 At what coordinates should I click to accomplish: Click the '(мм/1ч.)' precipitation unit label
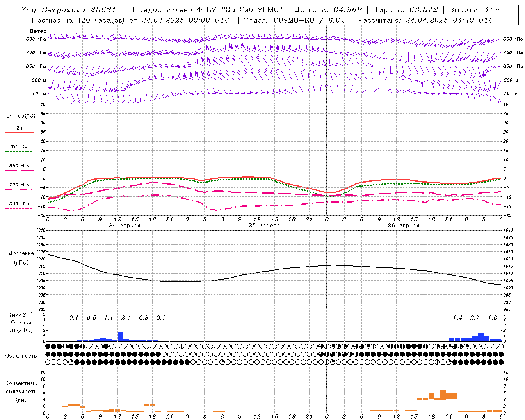click(x=21, y=330)
